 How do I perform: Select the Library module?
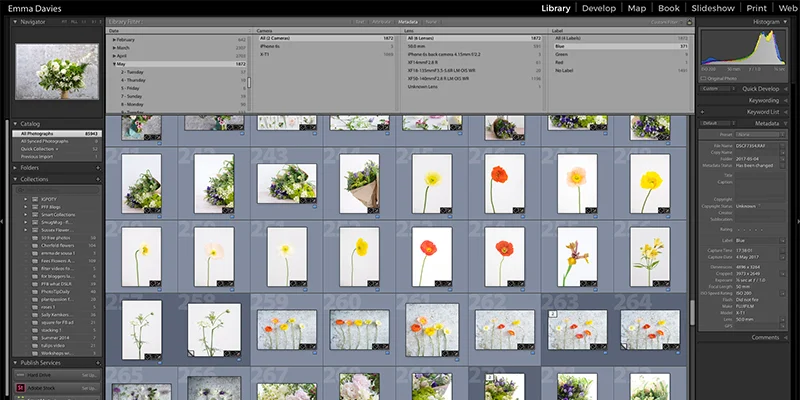[556, 8]
